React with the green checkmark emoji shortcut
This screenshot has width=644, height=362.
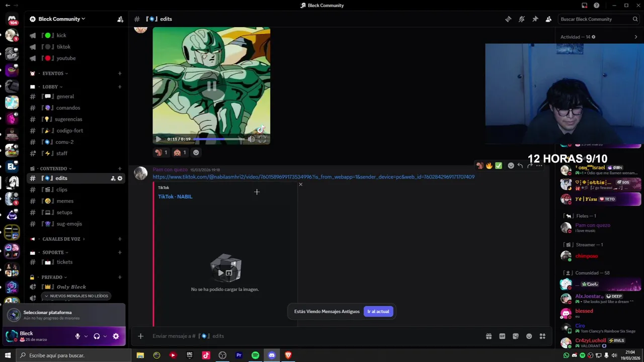(498, 165)
